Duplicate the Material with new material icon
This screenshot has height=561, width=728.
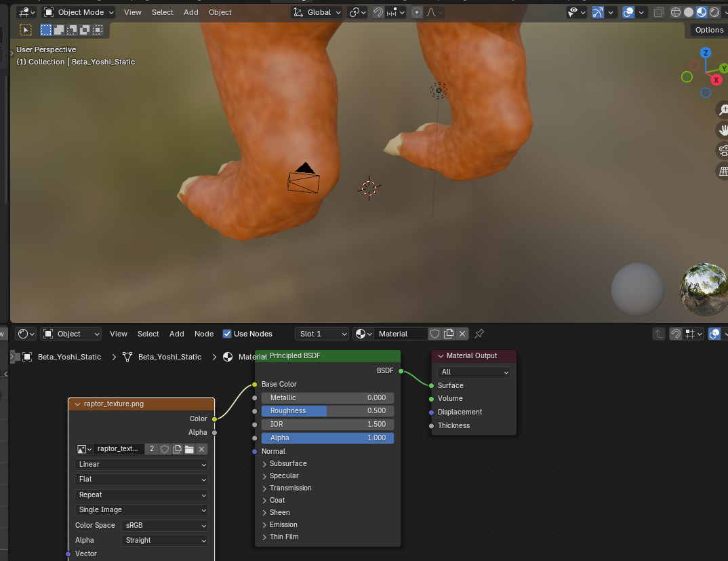tap(449, 334)
